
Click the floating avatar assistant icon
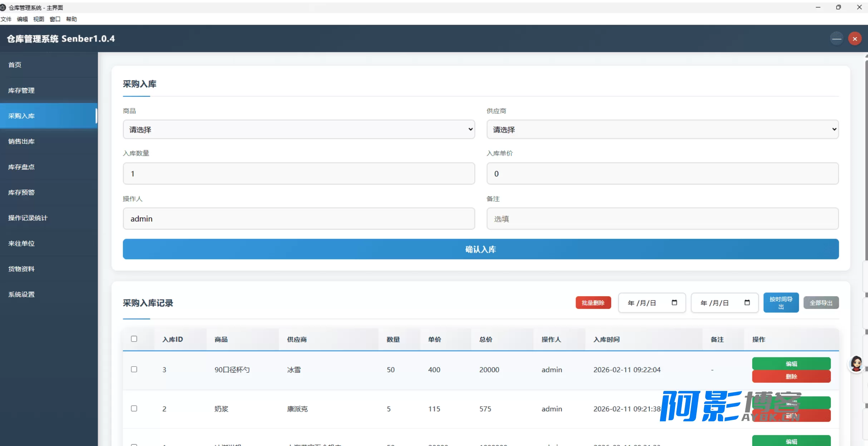(x=856, y=364)
